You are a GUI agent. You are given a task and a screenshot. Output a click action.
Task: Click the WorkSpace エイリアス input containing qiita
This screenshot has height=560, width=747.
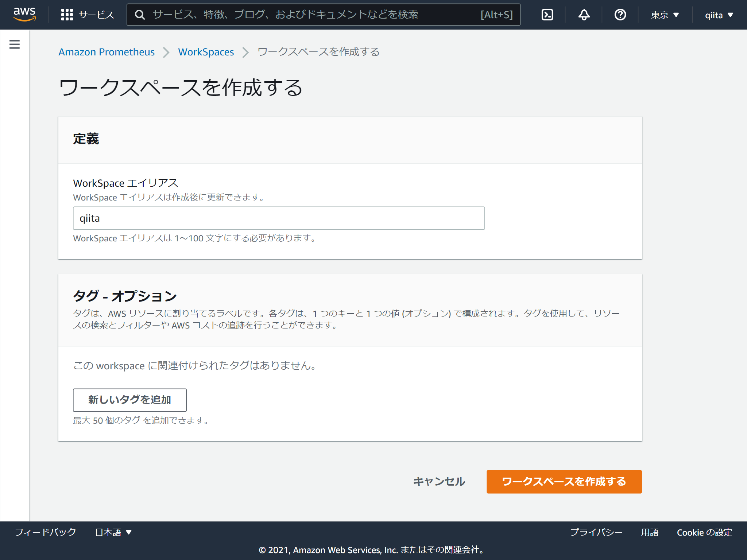pyautogui.click(x=279, y=218)
